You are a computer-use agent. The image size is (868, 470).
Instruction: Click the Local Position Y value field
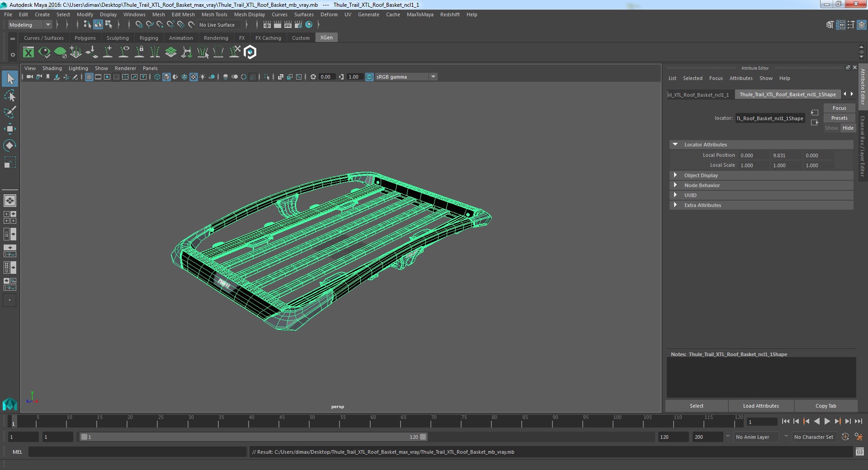click(786, 155)
